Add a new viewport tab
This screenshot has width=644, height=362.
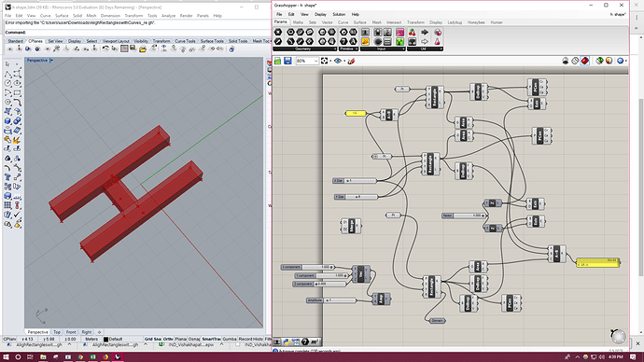pyautogui.click(x=99, y=332)
